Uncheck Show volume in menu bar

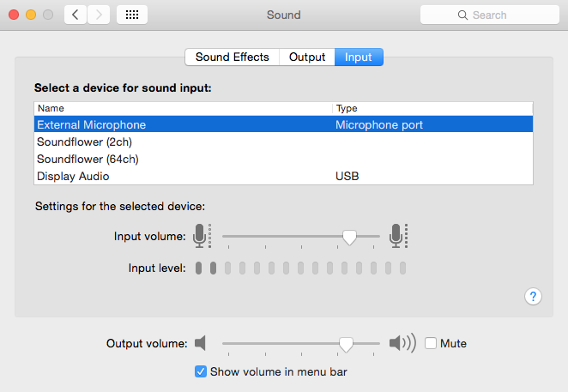[201, 371]
